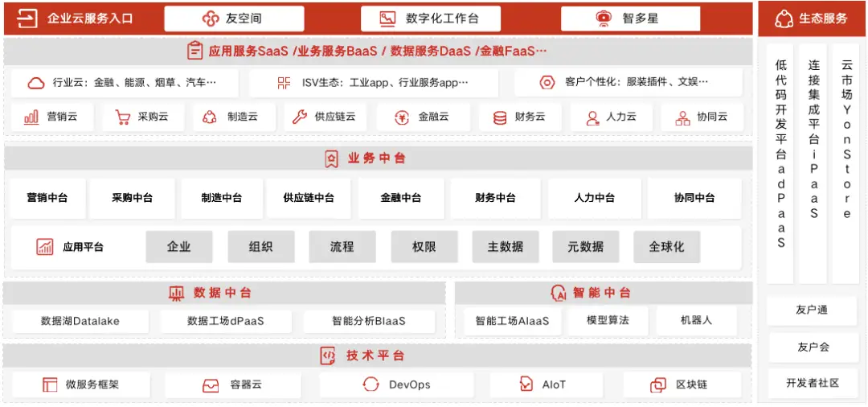This screenshot has width=868, height=407.
Task: Open 友户通
Action: pos(812,310)
